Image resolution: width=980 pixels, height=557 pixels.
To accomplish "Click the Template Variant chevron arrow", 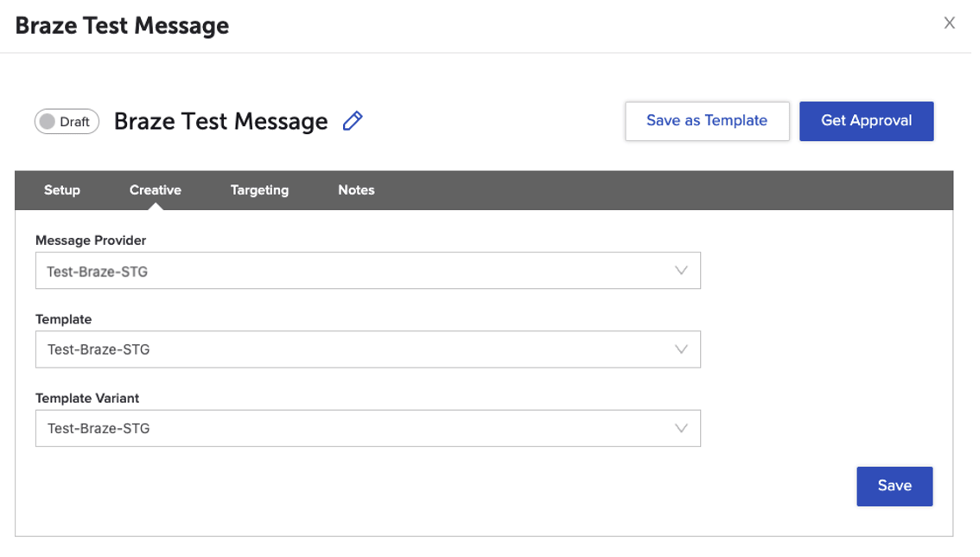I will click(x=681, y=428).
